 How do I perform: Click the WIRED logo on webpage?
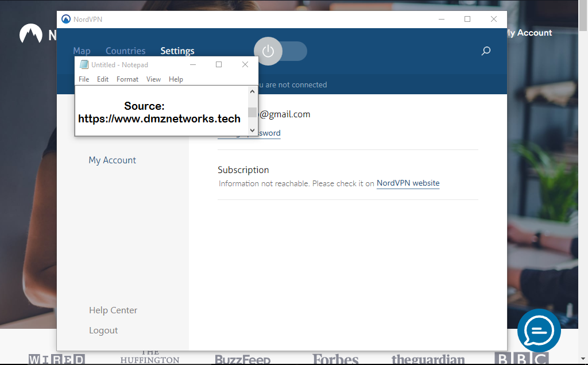57,359
